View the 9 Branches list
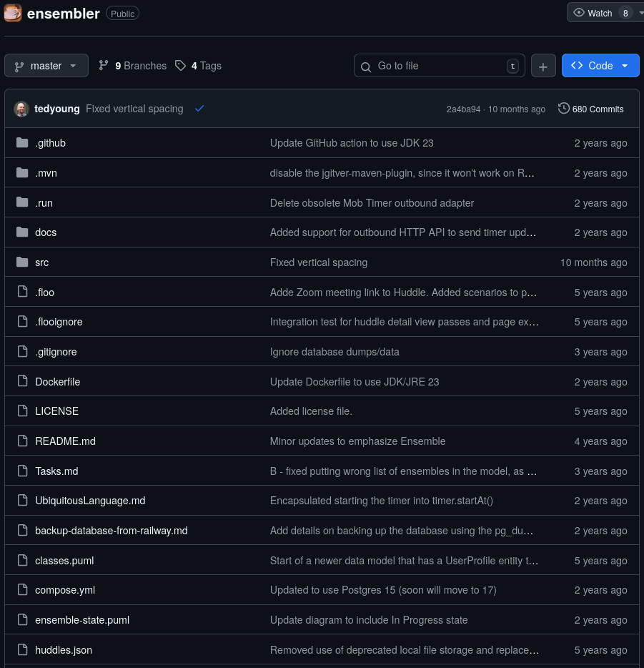Viewport: 644px width, 668px height. pyautogui.click(x=132, y=66)
